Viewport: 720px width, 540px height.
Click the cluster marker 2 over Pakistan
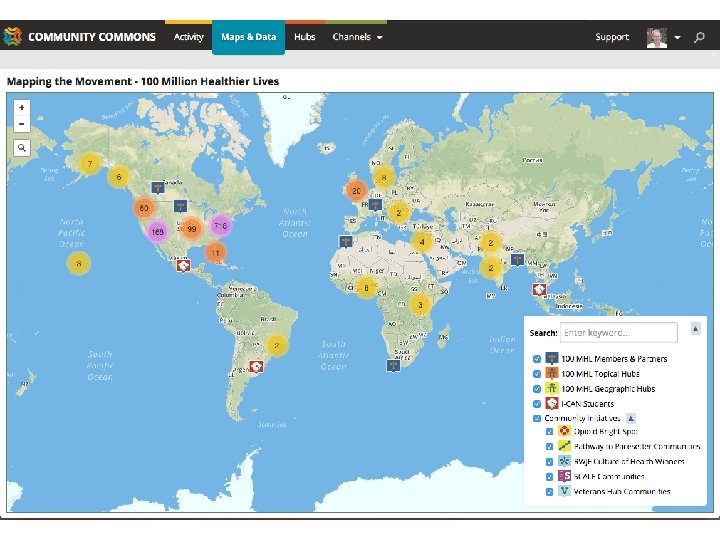click(x=490, y=243)
